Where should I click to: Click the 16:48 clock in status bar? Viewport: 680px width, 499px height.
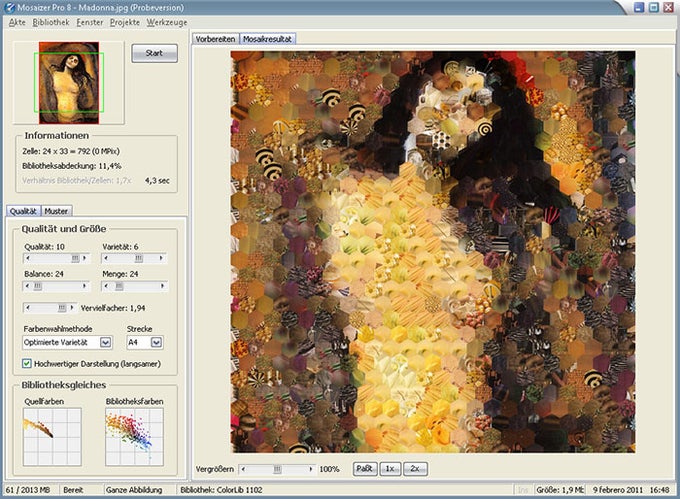point(660,490)
